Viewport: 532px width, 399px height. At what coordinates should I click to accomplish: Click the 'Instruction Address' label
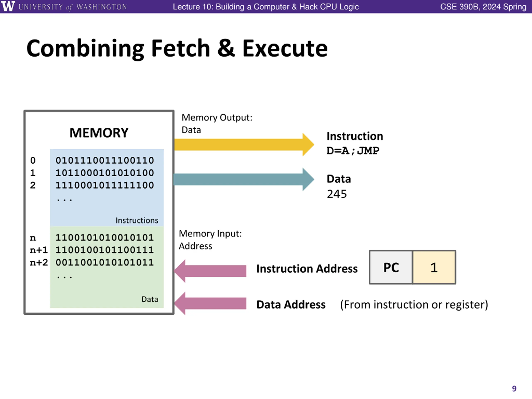[307, 269]
